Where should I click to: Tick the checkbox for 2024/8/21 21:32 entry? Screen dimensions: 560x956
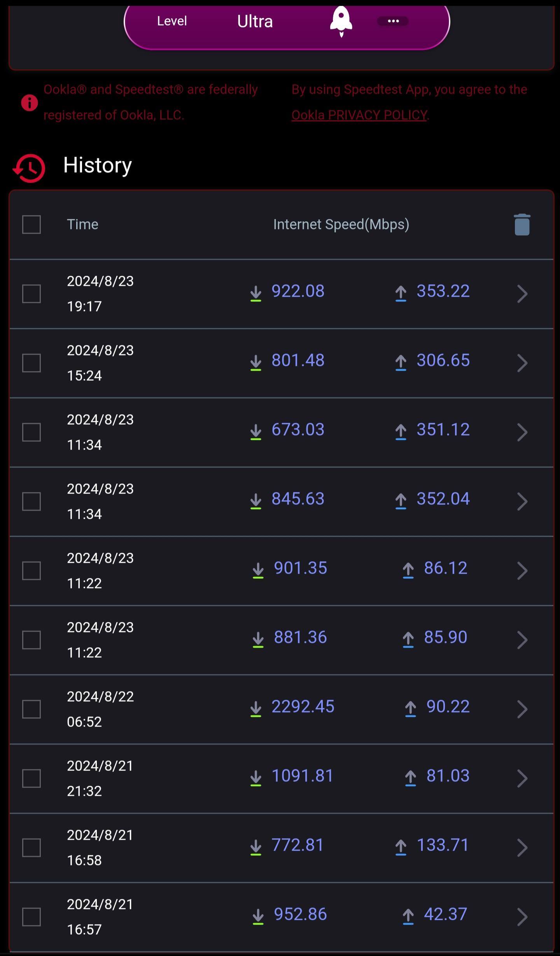(x=31, y=778)
